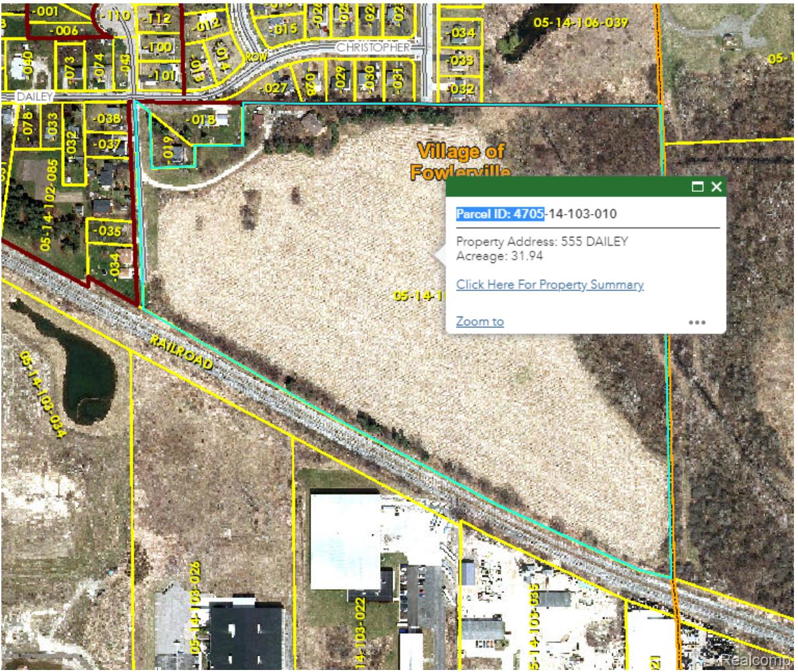Click the CHRISTOPHER street label
The width and height of the screenshot is (798, 672).
(x=373, y=48)
